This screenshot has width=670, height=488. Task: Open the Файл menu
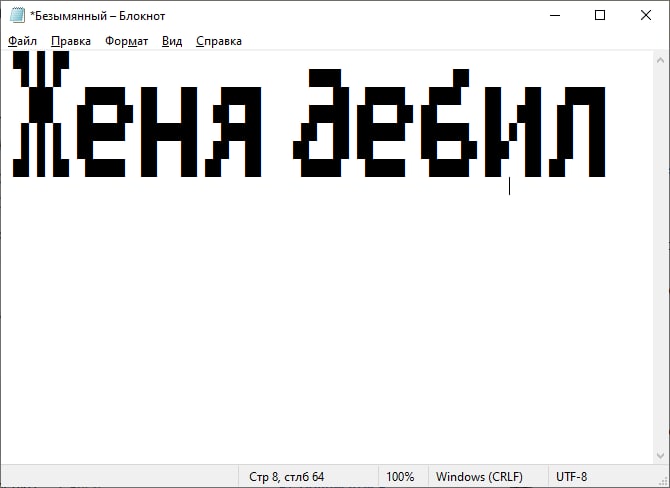click(x=22, y=41)
